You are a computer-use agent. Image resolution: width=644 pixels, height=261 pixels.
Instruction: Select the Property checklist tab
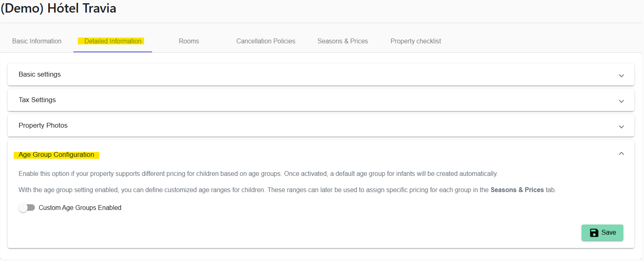416,41
